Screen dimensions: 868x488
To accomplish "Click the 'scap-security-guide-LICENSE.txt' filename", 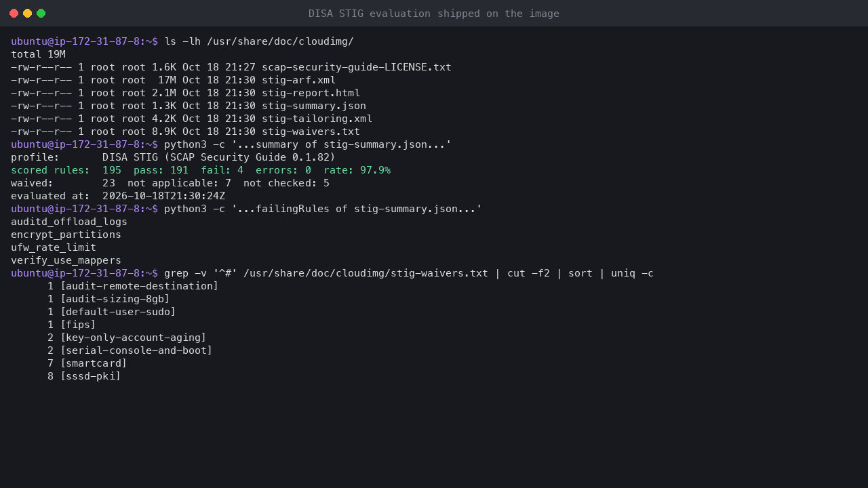I will 357,67.
